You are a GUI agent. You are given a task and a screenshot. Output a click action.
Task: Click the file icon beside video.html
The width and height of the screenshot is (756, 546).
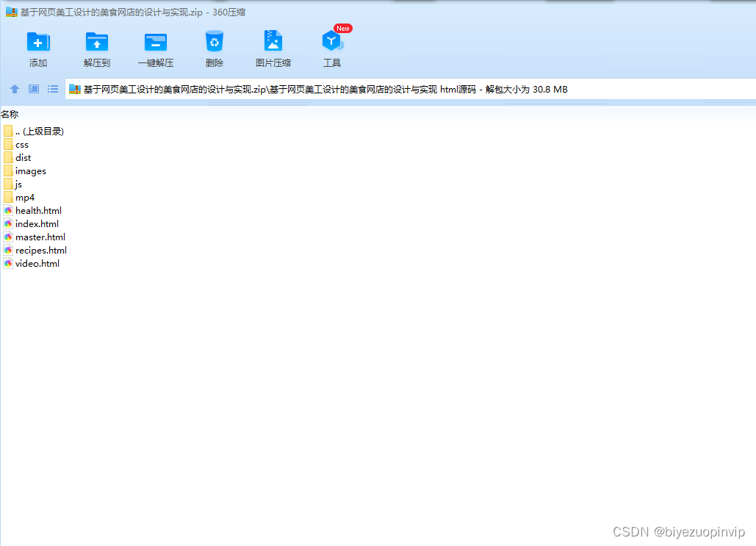pyautogui.click(x=8, y=263)
